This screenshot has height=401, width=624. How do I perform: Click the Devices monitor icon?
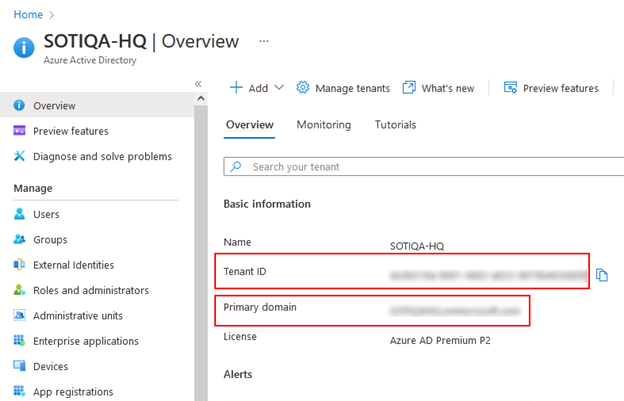click(x=19, y=366)
